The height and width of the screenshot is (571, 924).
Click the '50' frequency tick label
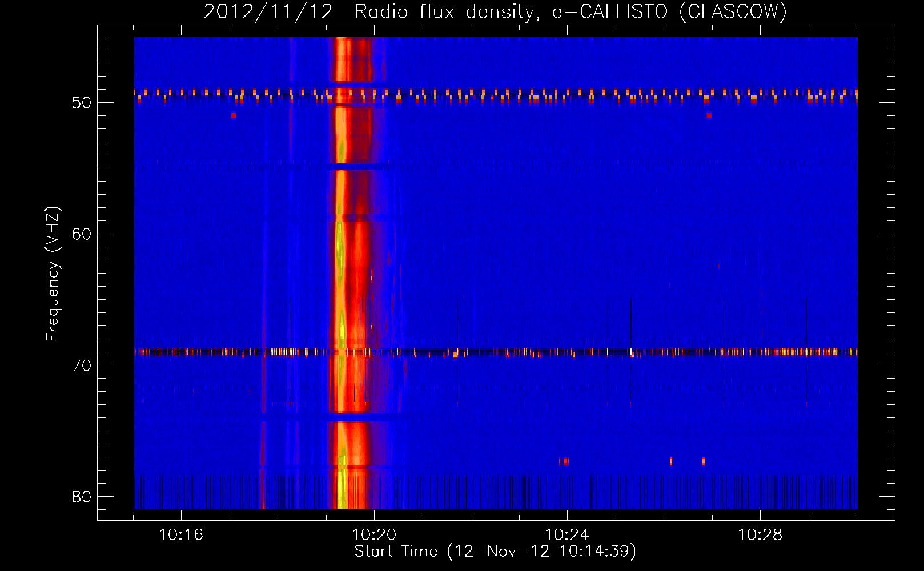pos(82,103)
